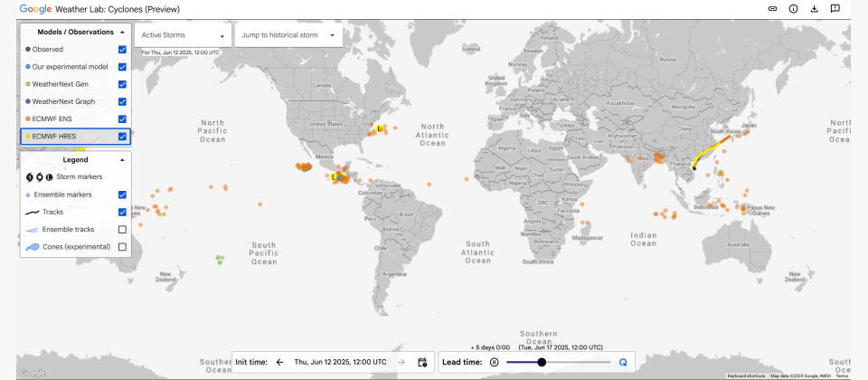Click the download data icon
Viewport: 868px width, 380px height.
click(814, 9)
